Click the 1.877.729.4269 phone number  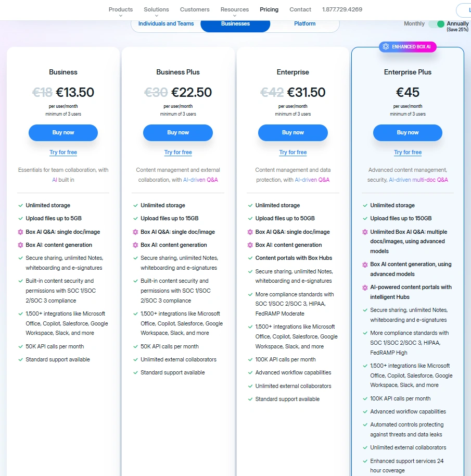point(342,9)
